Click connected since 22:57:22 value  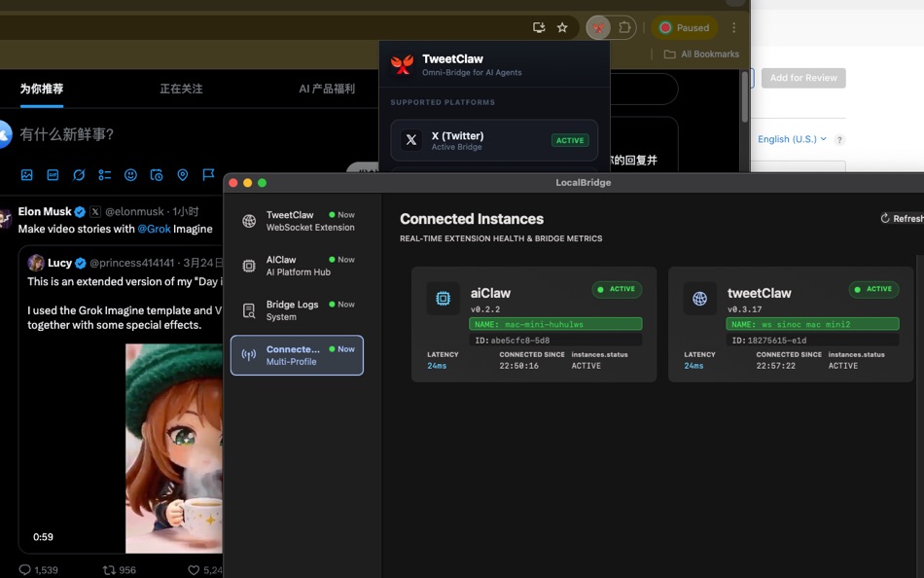tap(775, 366)
